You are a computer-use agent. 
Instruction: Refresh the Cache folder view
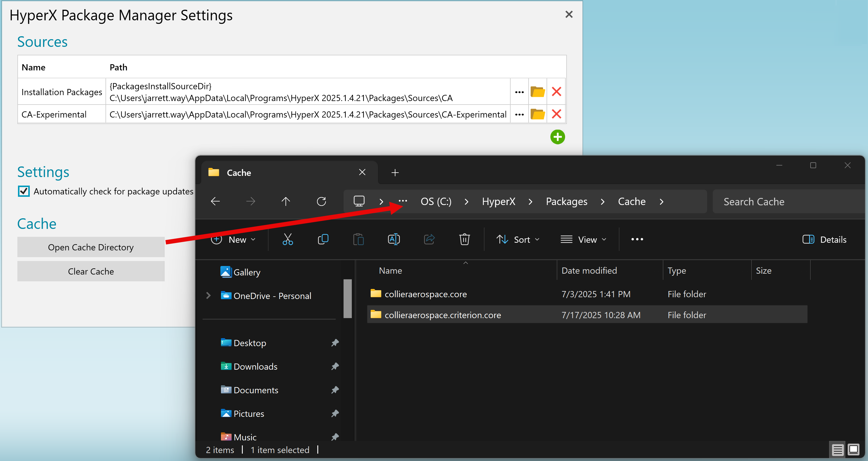click(321, 201)
